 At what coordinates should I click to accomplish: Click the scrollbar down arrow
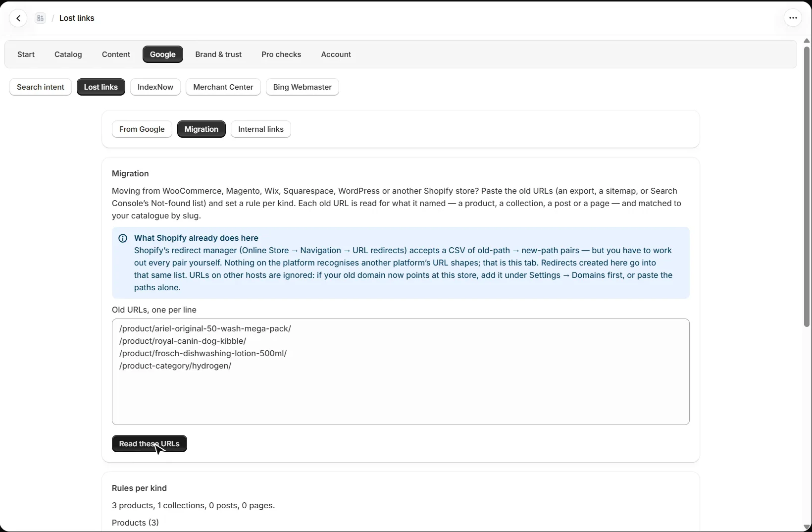[x=807, y=527]
